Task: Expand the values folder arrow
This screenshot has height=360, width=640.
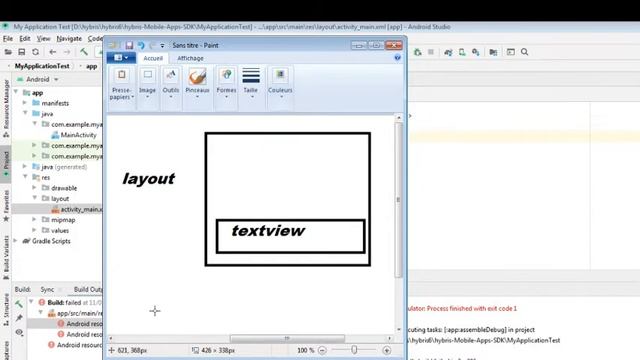Action: (34, 230)
